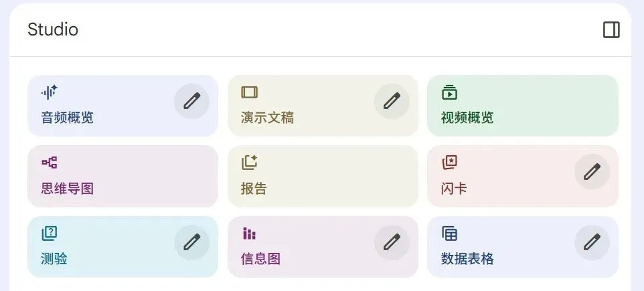Collapse the Studio side panel
The width and height of the screenshot is (644, 291).
pos(611,30)
